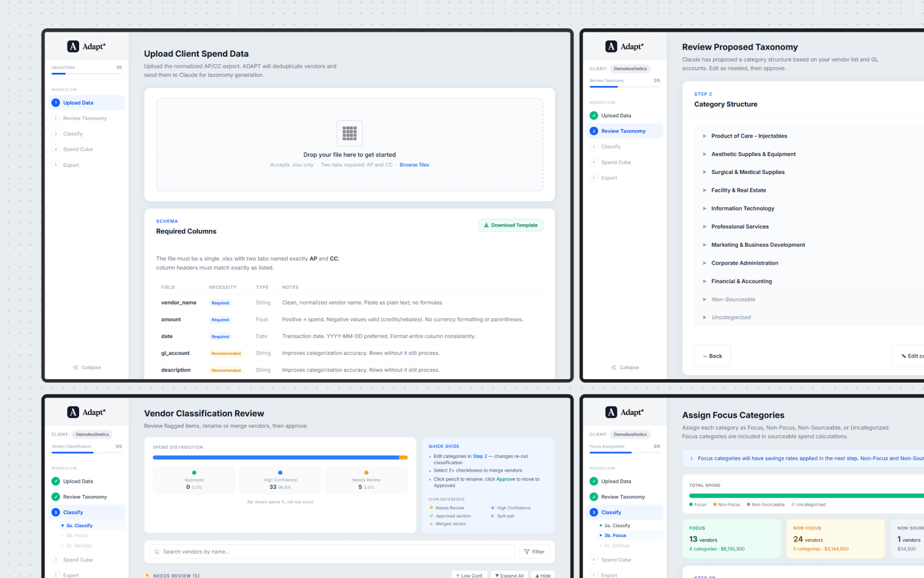Click DemoAesthetics client chip in Vendor Classification panel
The image size is (924, 578).
pos(92,435)
